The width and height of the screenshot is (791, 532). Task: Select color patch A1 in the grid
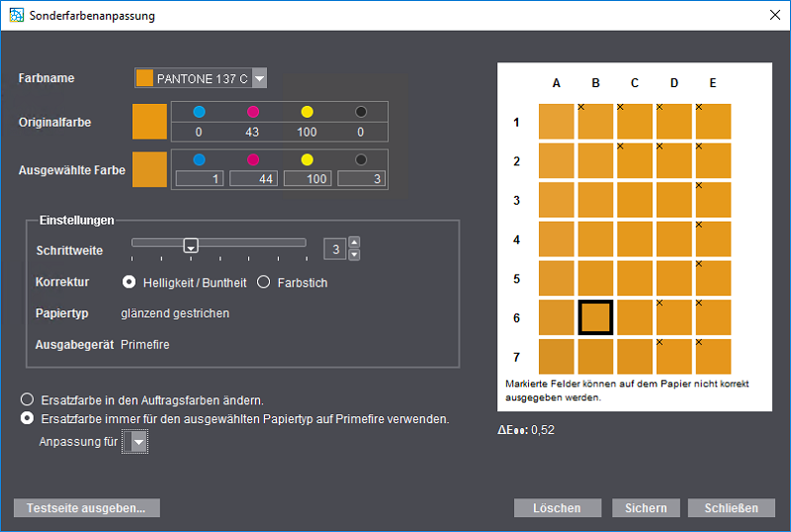click(557, 122)
